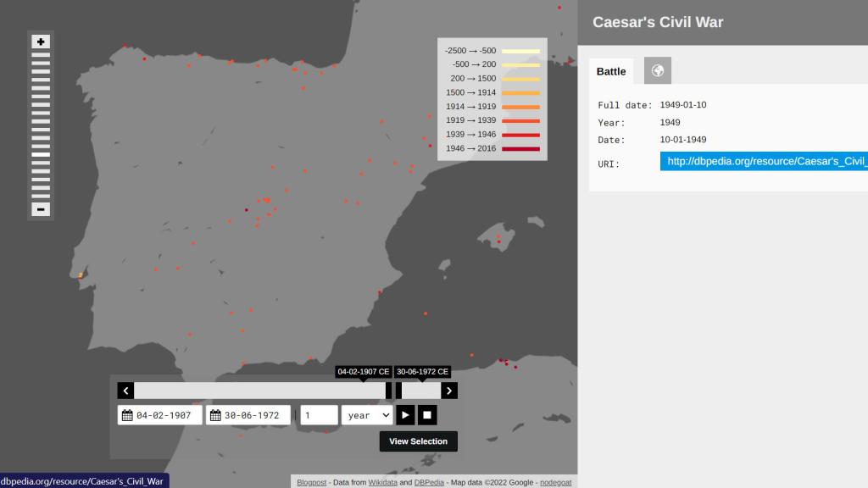Click the timeline right arrow button
Screen dimensions: 868x488
pyautogui.click(x=449, y=391)
